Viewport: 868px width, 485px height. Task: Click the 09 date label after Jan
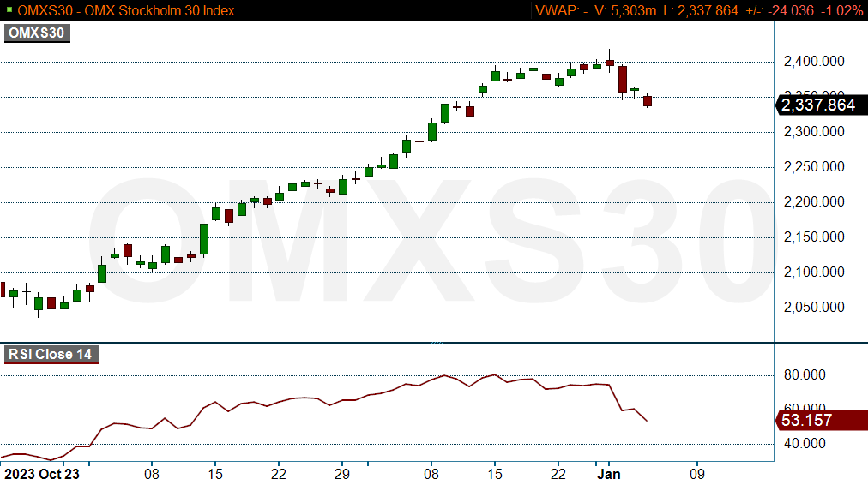[x=697, y=475]
